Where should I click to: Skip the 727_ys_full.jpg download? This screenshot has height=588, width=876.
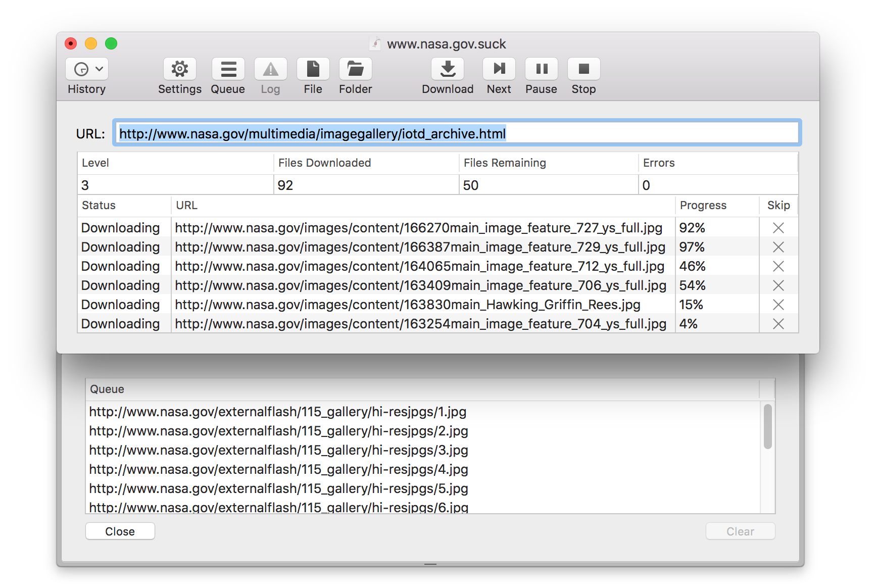778,228
